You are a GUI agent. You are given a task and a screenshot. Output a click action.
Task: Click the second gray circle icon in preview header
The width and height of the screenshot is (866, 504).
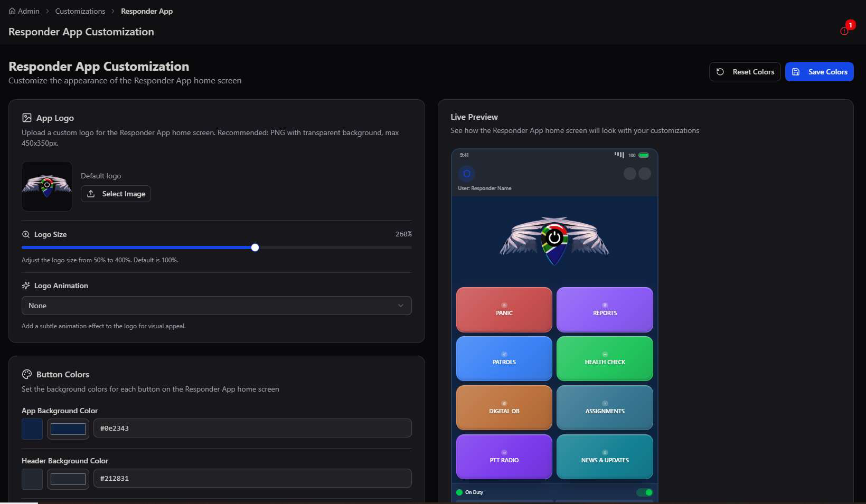pos(645,174)
